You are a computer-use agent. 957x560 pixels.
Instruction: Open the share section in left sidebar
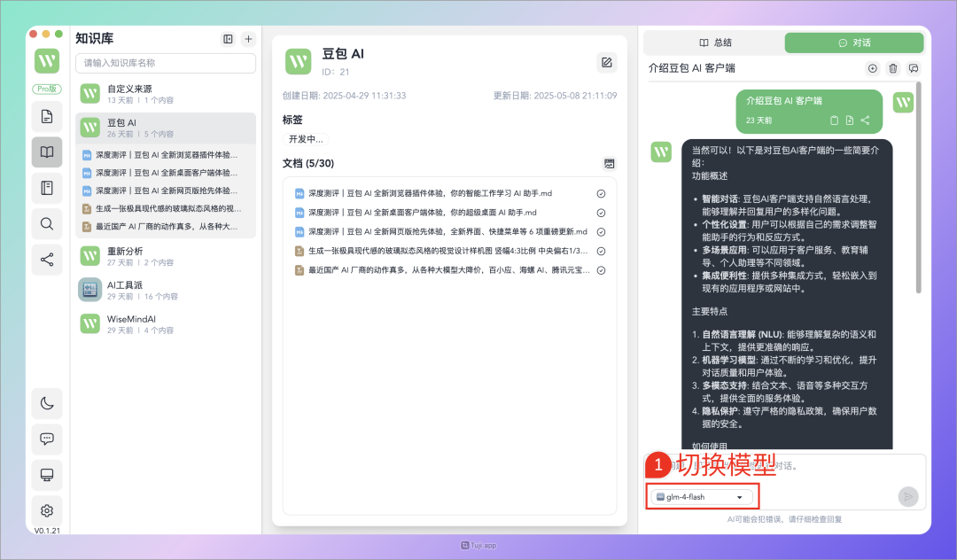coord(47,260)
